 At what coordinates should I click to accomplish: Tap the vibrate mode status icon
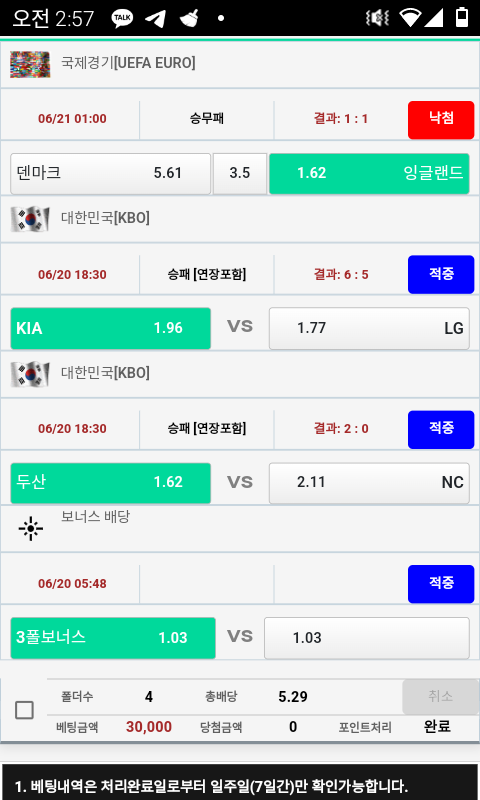click(x=377, y=18)
